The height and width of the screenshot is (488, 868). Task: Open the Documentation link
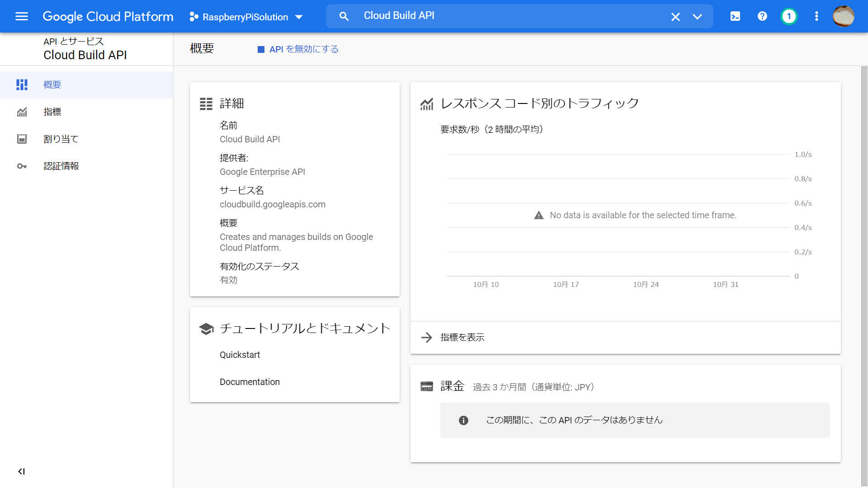[250, 382]
